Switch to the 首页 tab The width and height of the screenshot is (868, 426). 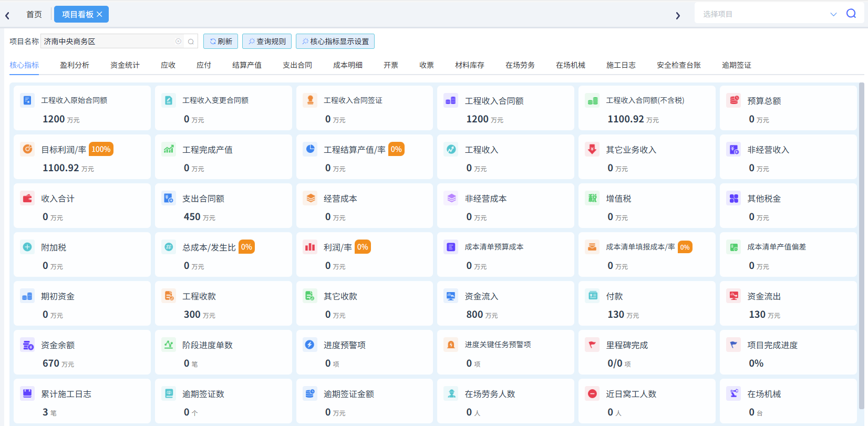(x=34, y=15)
